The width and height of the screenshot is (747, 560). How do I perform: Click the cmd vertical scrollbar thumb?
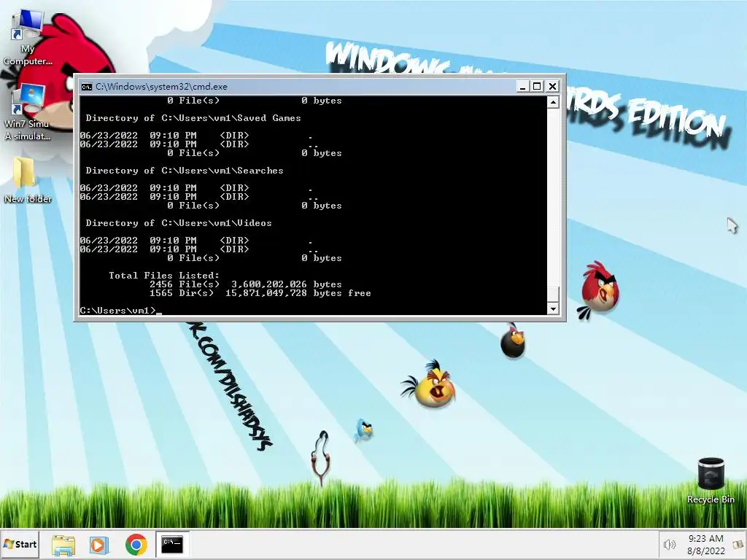[x=553, y=294]
